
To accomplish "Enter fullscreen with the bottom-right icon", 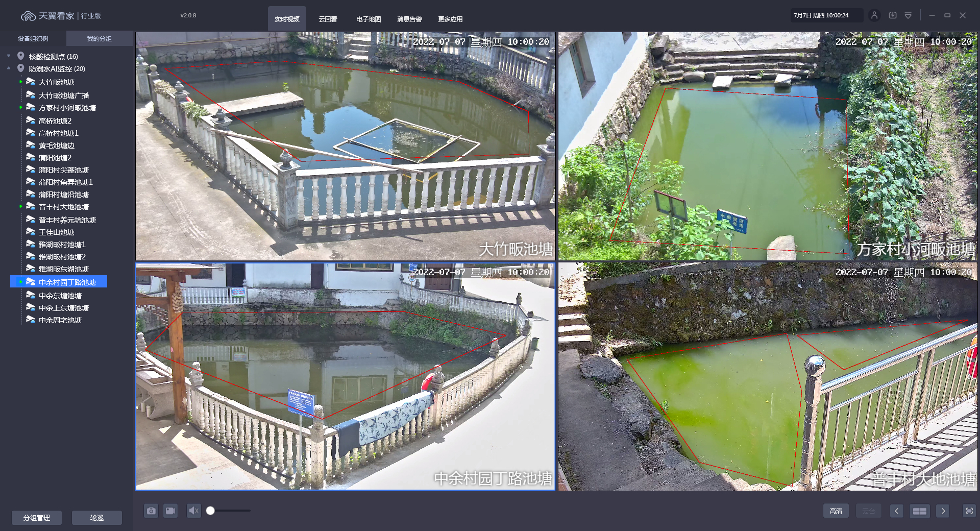I will coord(969,511).
